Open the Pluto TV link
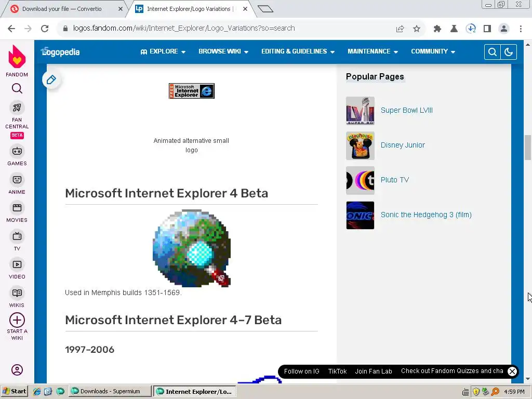 (x=395, y=180)
